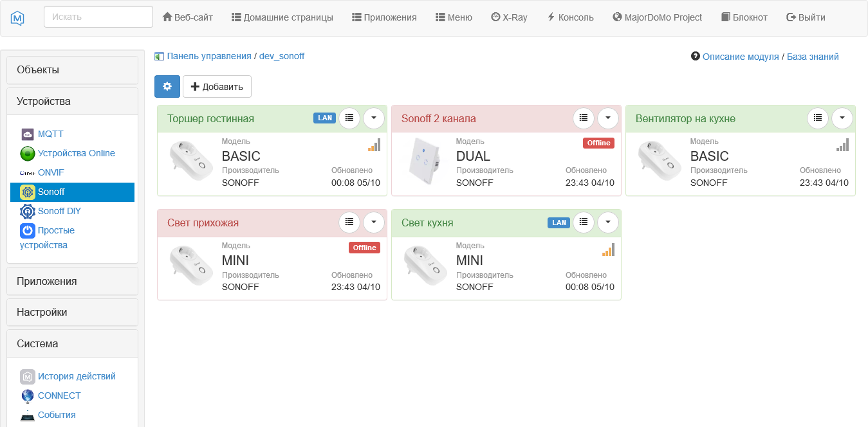Open the Меню item in top bar

click(x=453, y=17)
